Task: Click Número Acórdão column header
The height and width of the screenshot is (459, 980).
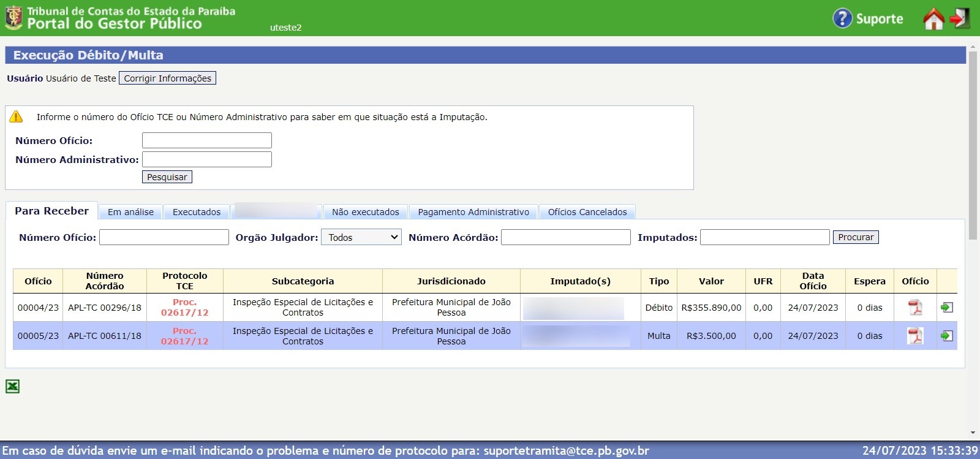Action: (105, 281)
